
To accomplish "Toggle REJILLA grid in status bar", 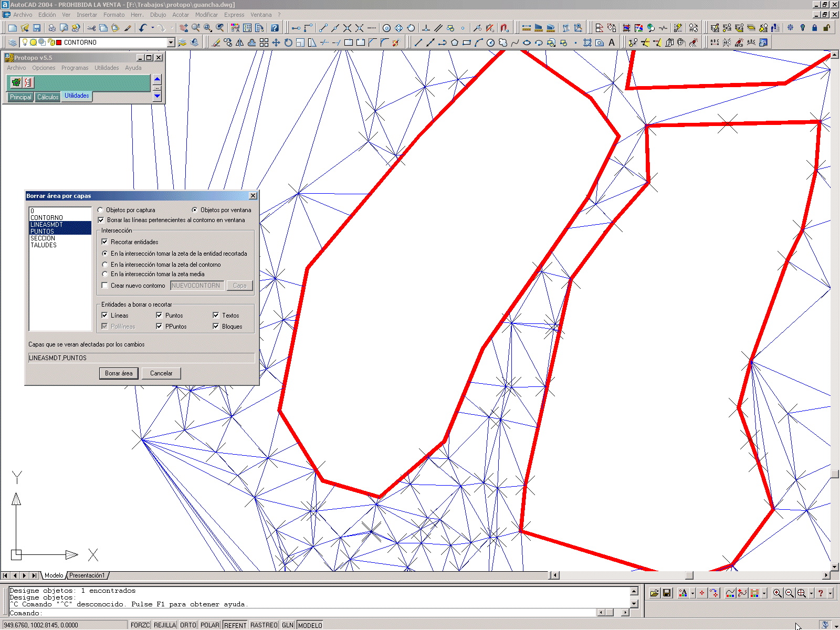I will (165, 625).
